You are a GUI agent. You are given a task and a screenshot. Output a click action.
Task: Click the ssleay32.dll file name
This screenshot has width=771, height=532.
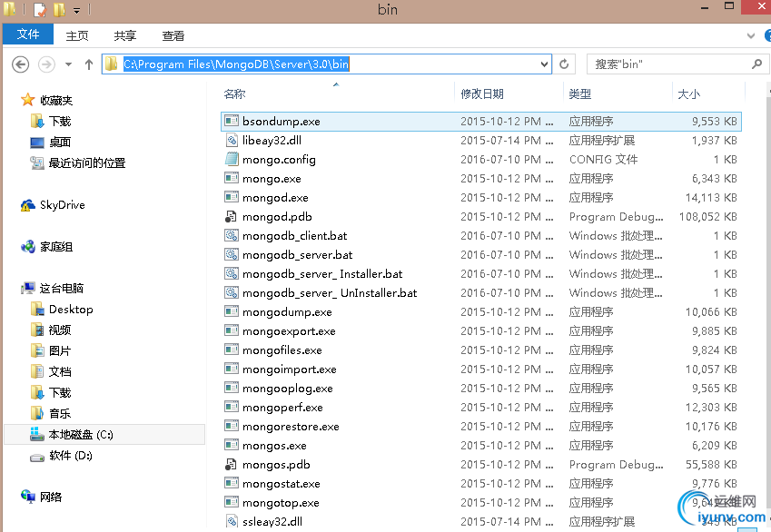[x=272, y=522]
